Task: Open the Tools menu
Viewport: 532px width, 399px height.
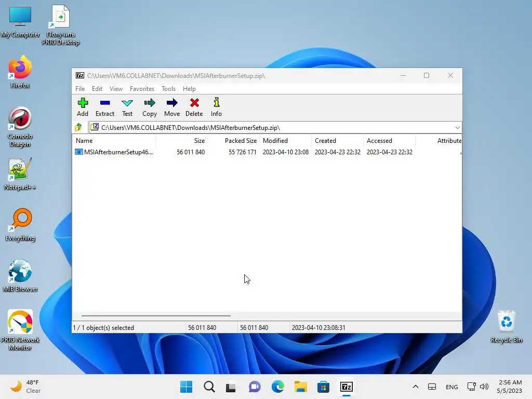Action: point(169,88)
